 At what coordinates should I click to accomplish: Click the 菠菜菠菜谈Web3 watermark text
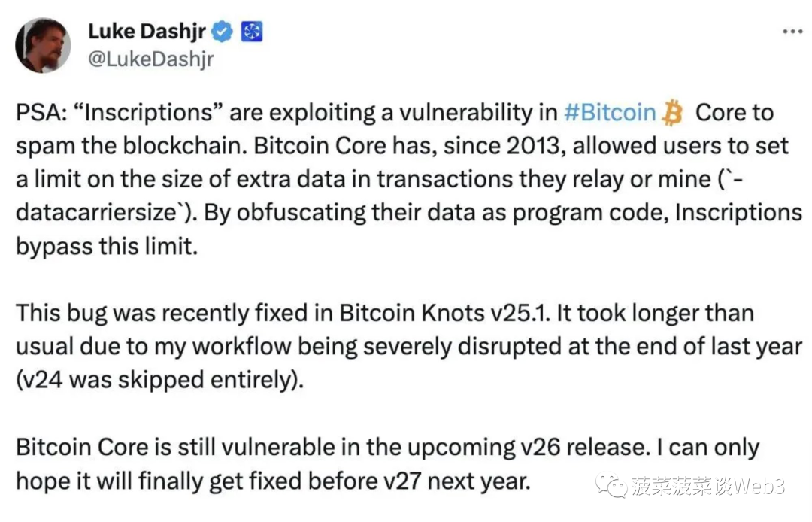coord(708,486)
